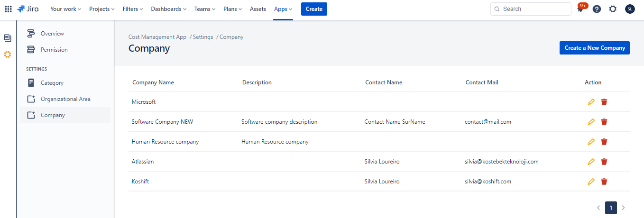Click the Category sidebar icon
Viewport: 644px width, 218px height.
[31, 83]
